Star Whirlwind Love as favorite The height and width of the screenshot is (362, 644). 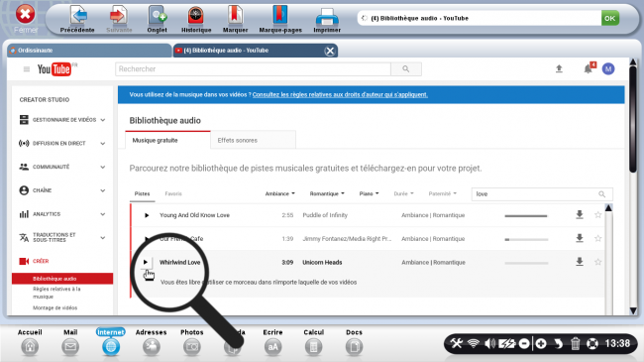click(598, 262)
